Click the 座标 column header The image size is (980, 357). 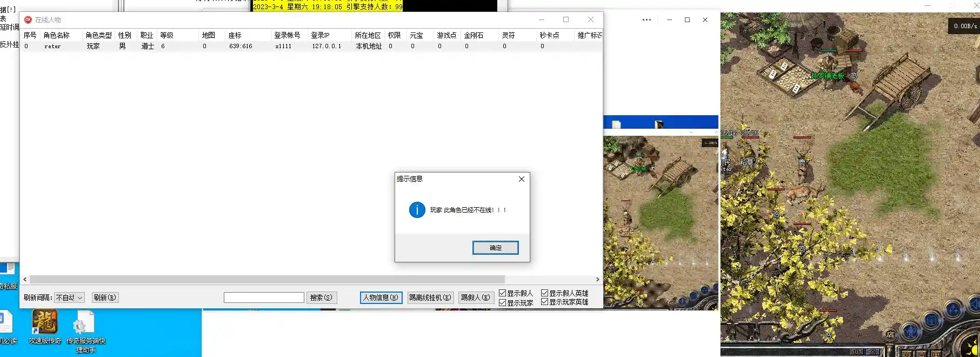point(248,35)
